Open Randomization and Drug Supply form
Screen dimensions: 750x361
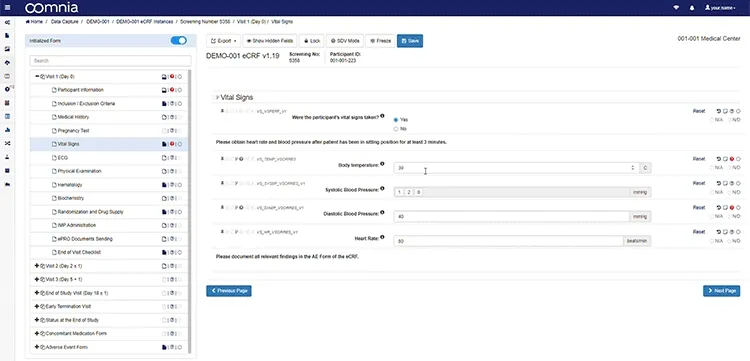90,211
